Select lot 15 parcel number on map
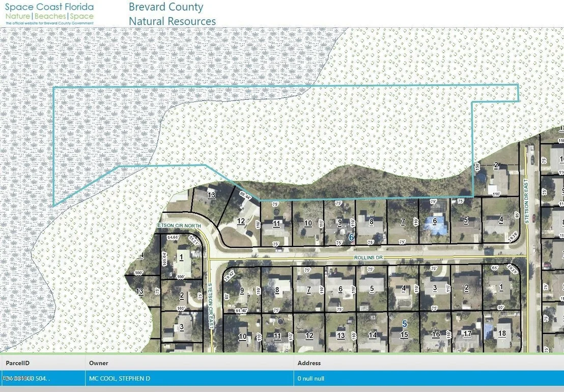 tap(404, 334)
